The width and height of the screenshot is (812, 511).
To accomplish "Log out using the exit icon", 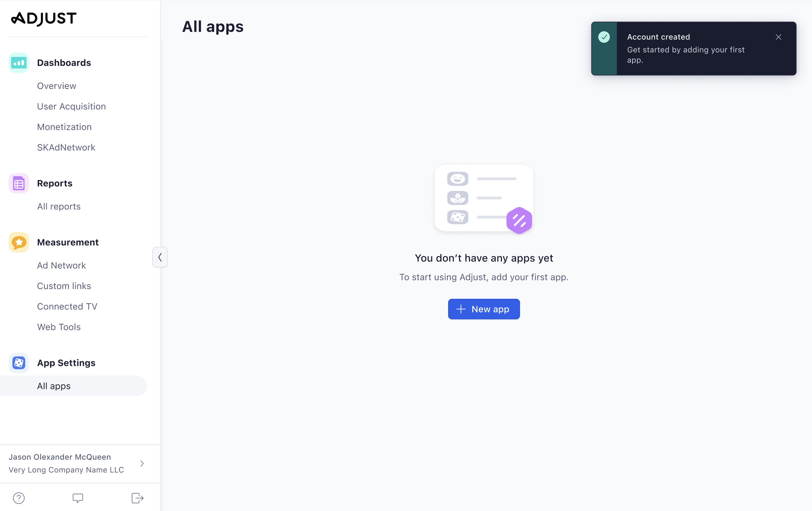I will 137,498.
